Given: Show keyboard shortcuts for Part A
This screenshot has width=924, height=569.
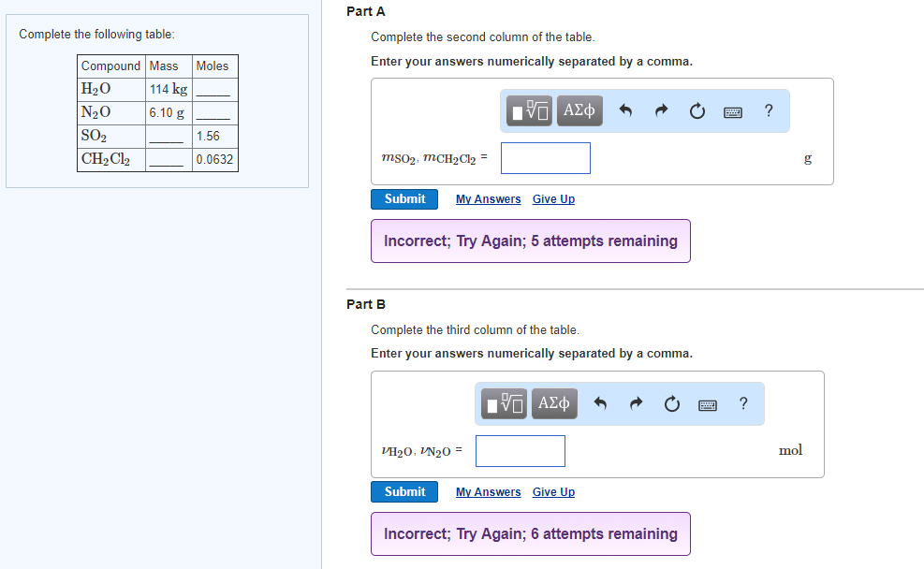Looking at the screenshot, I should [x=732, y=112].
